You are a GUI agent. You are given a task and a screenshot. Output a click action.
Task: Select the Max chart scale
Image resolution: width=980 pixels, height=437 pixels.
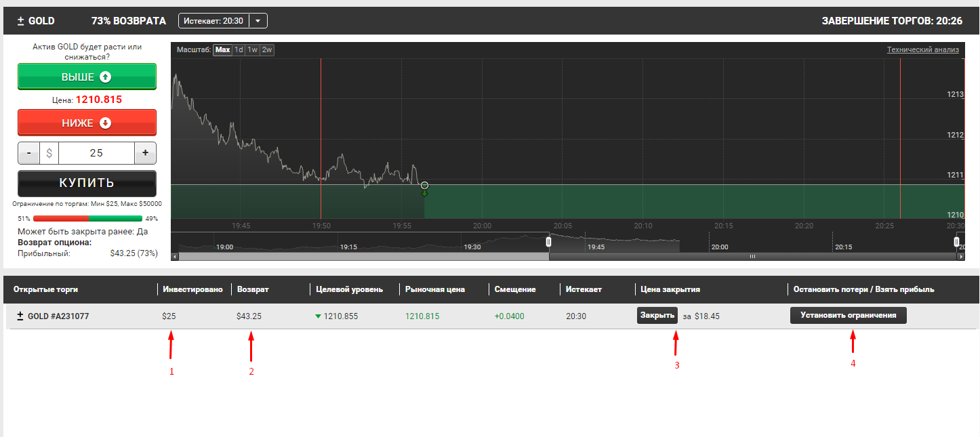pyautogui.click(x=222, y=49)
